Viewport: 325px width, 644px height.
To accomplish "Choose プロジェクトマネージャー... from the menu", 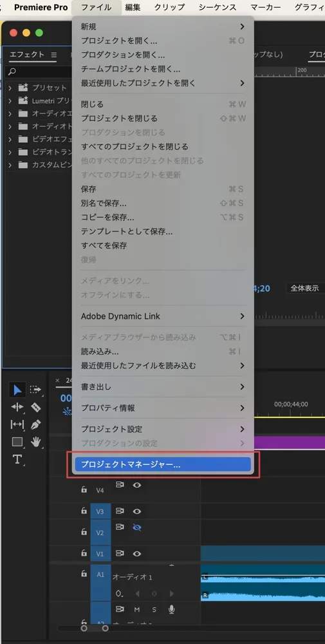I will 163,464.
